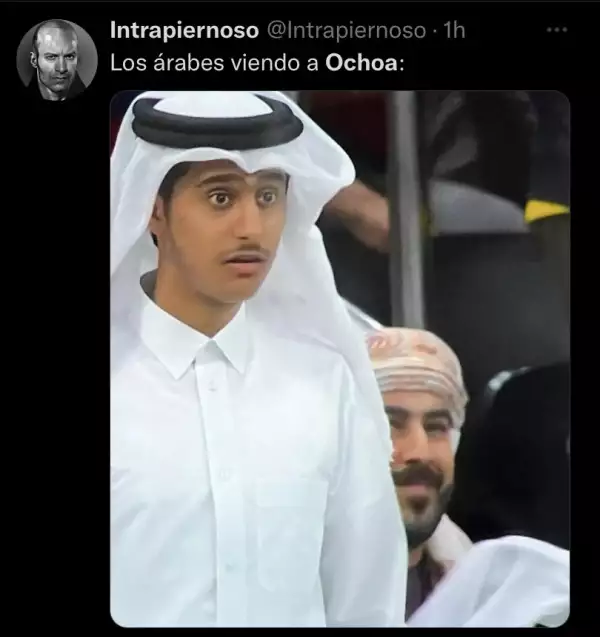Click the black agal headband in photo
The height and width of the screenshot is (637, 600).
pyautogui.click(x=217, y=121)
